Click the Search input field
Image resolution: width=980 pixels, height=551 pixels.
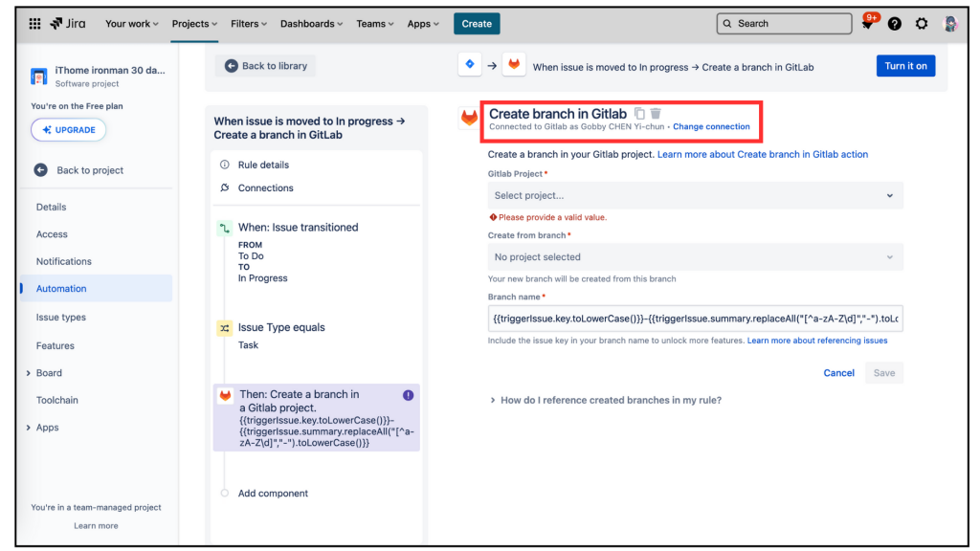[x=785, y=24]
